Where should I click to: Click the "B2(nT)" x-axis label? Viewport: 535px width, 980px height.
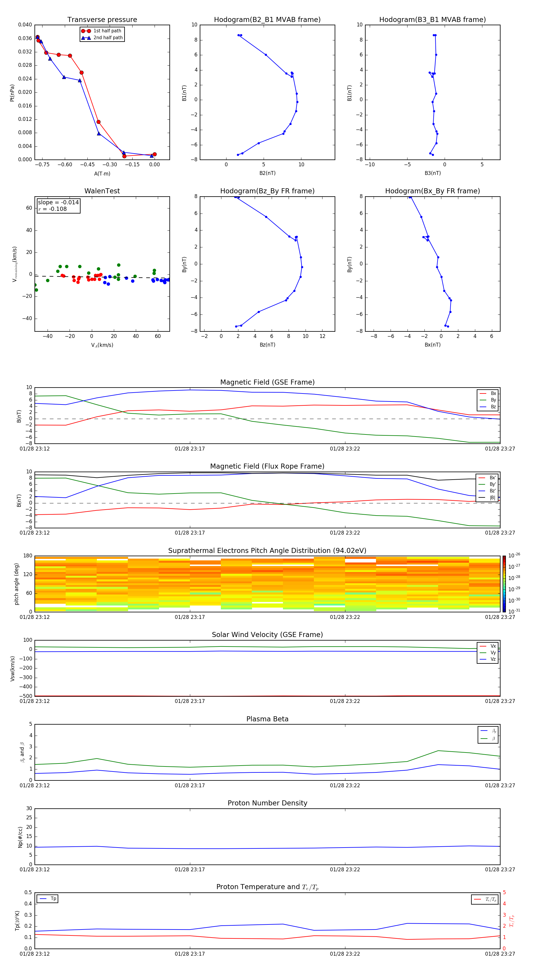pos(267,173)
